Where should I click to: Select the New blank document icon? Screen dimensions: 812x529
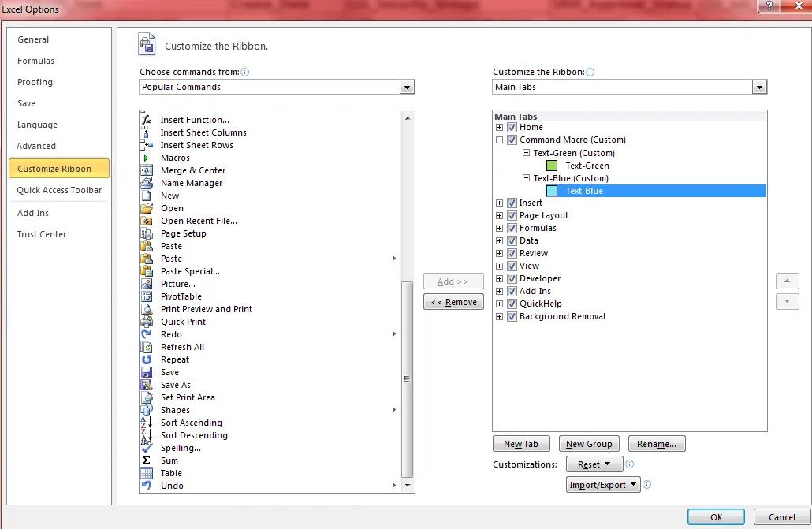[147, 196]
